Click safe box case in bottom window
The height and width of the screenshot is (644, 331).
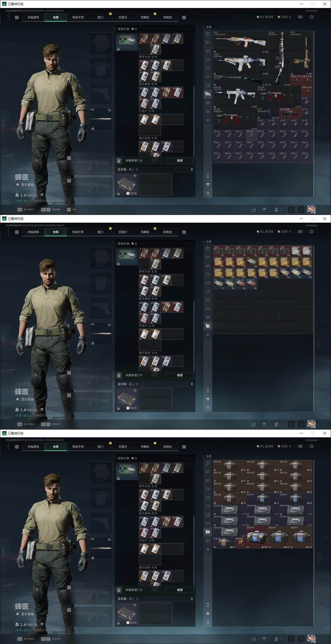[x=127, y=614]
